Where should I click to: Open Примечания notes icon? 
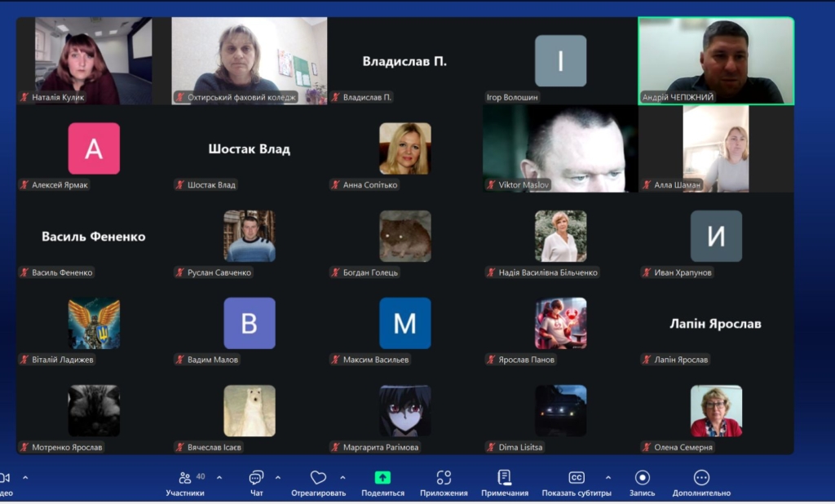pos(505,479)
